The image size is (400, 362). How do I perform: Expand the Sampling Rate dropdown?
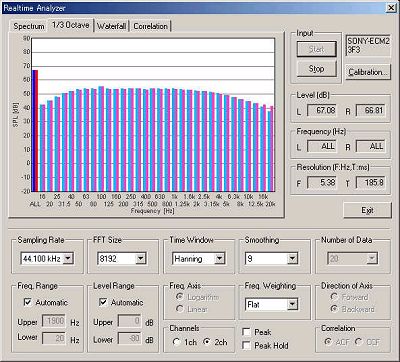pos(68,258)
